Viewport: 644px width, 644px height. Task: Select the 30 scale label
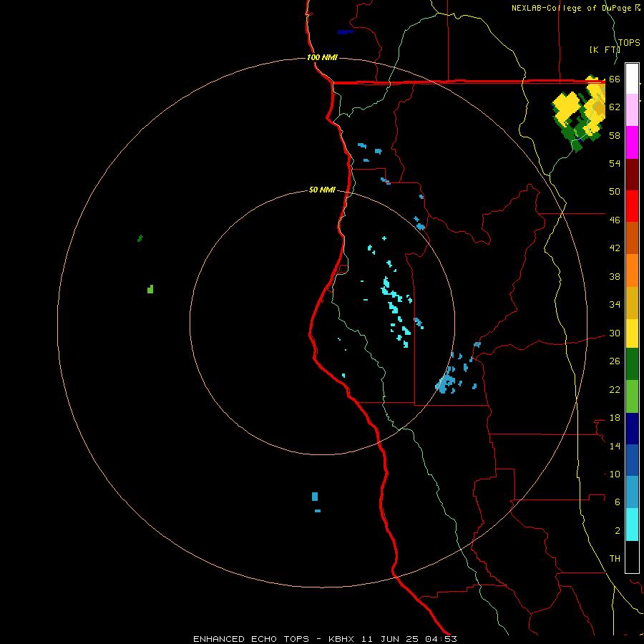click(615, 333)
